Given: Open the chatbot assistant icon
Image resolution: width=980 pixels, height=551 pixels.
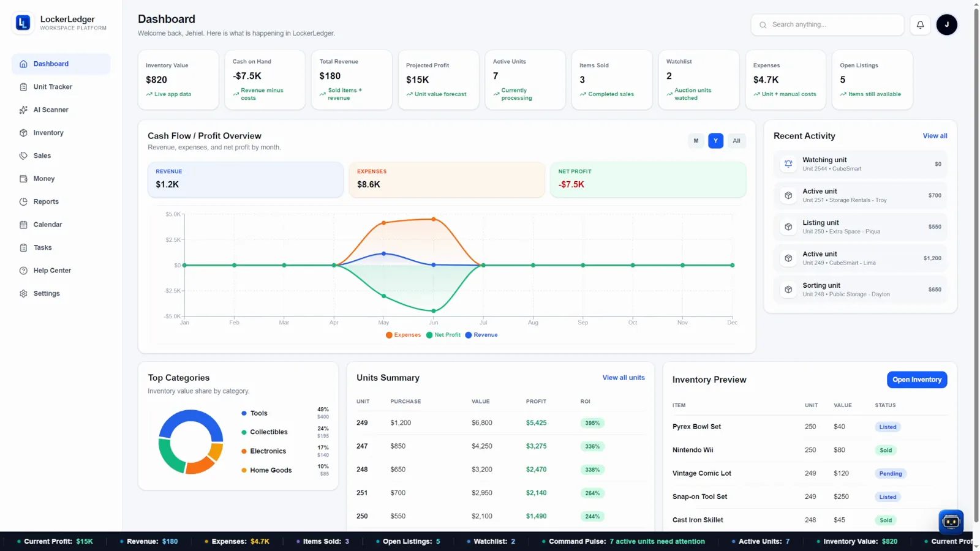Looking at the screenshot, I should click(951, 522).
